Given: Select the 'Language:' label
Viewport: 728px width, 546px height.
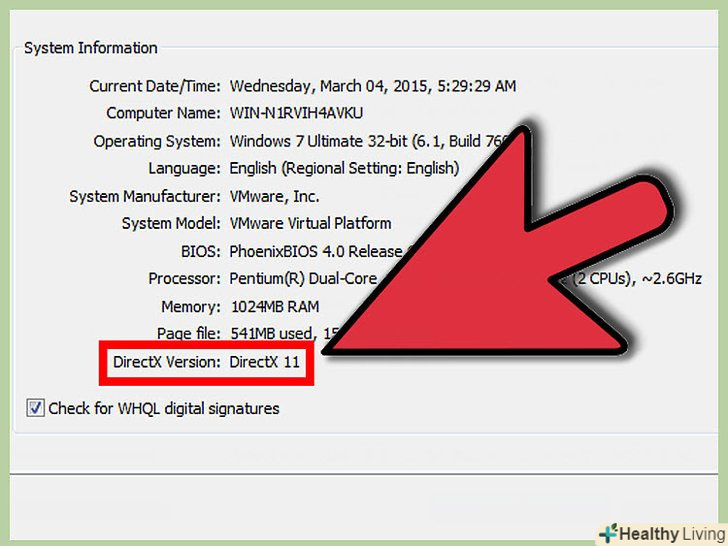Looking at the screenshot, I should (x=184, y=169).
